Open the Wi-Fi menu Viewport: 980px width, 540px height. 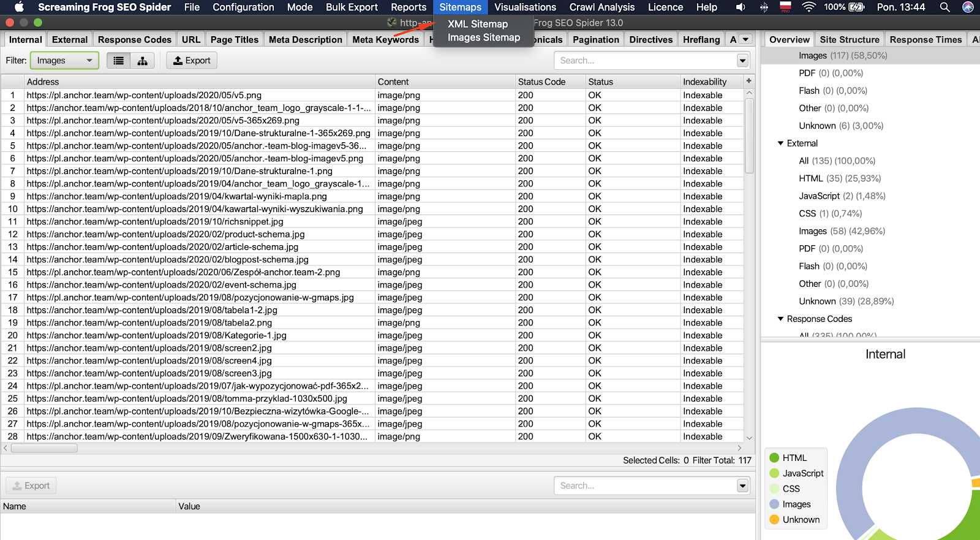[x=809, y=7]
